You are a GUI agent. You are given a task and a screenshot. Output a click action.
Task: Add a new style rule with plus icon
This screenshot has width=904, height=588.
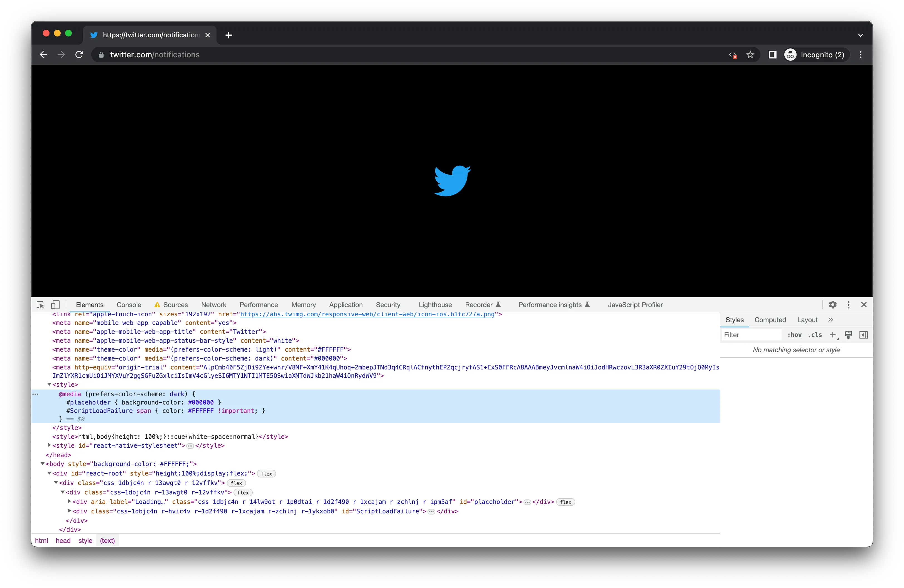click(832, 335)
